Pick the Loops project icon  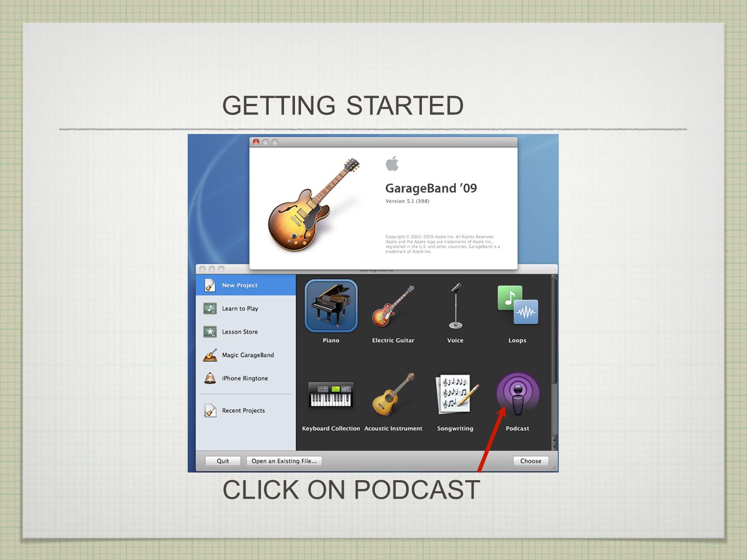(518, 305)
